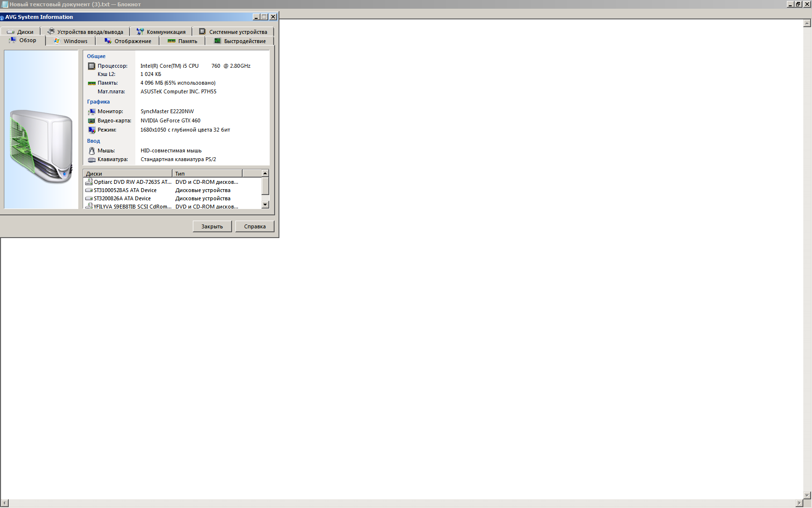
Task: Click the 4 096 МБ memory value
Action: (x=178, y=83)
